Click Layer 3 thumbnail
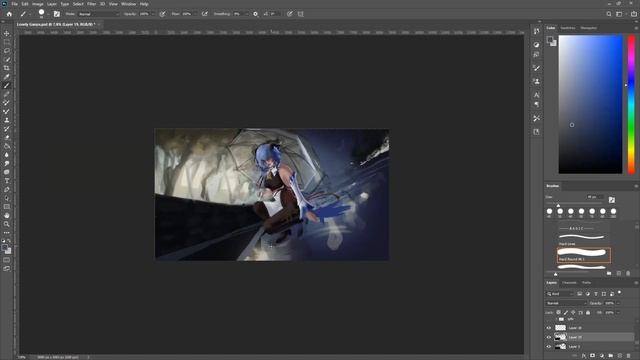This screenshot has height=360, width=640. pyautogui.click(x=560, y=347)
